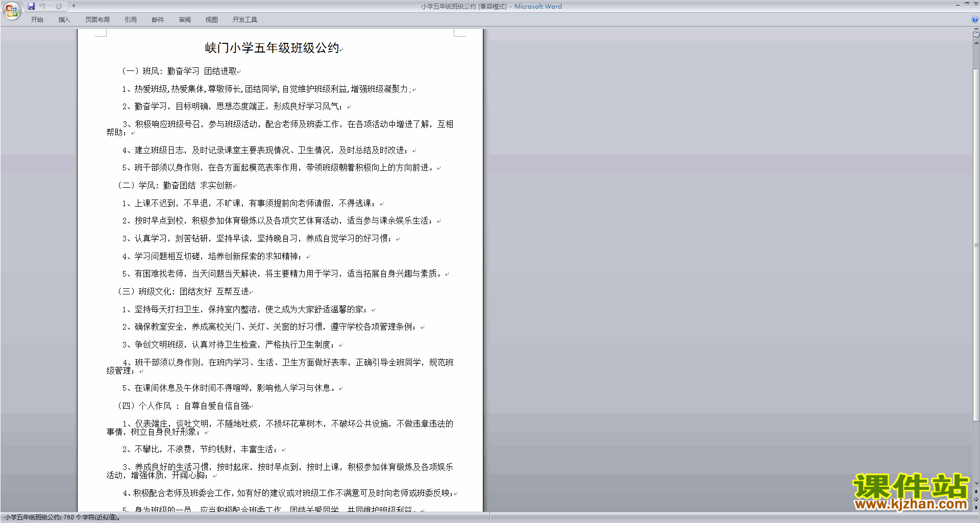Click line 4、建立班级日志

[x=265, y=151]
